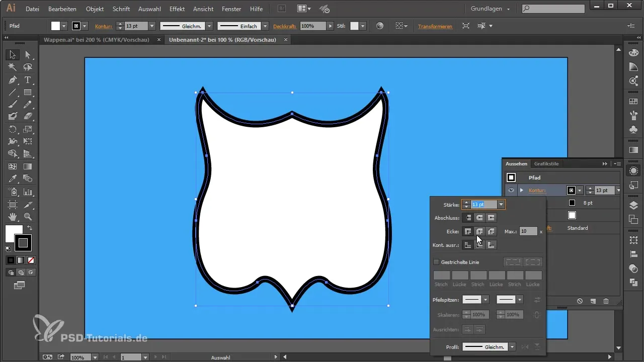This screenshot has width=644, height=362.
Task: Click Transformieren link in control bar
Action: (x=435, y=26)
